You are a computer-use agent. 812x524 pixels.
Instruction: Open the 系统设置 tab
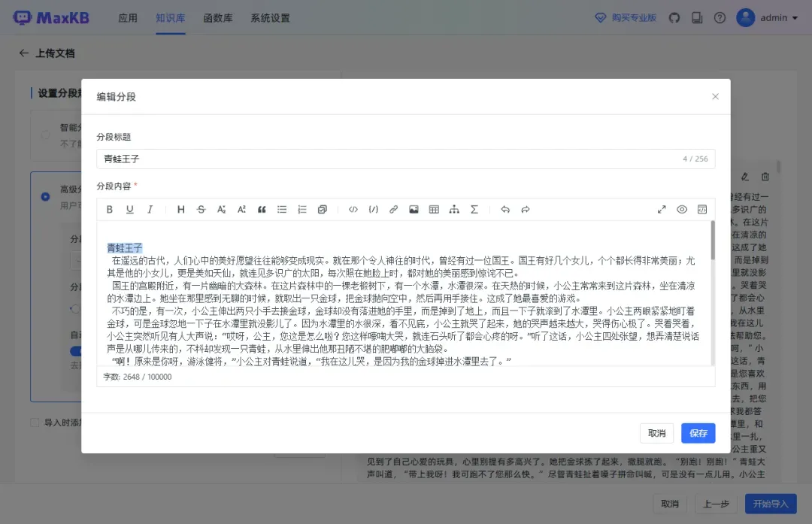[x=271, y=18]
